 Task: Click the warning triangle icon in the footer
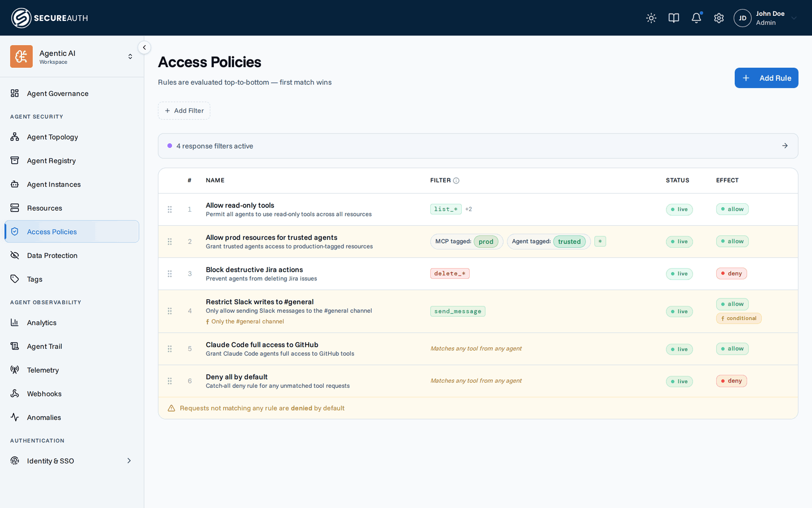click(x=171, y=408)
